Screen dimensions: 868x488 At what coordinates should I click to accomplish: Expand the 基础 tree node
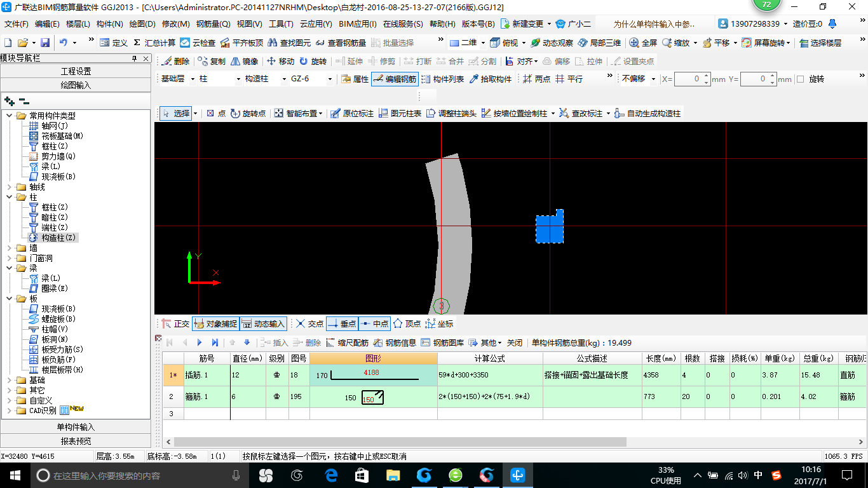[x=10, y=380]
